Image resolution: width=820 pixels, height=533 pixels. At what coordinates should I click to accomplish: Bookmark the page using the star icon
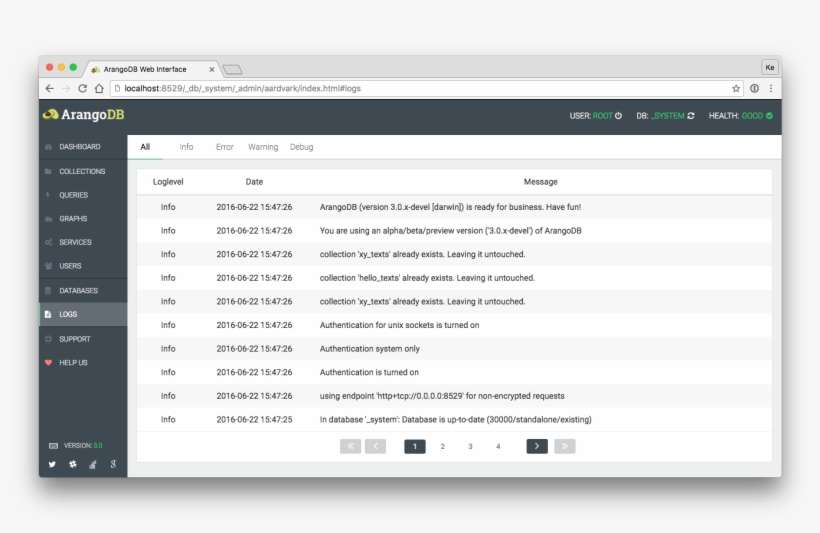(x=736, y=88)
